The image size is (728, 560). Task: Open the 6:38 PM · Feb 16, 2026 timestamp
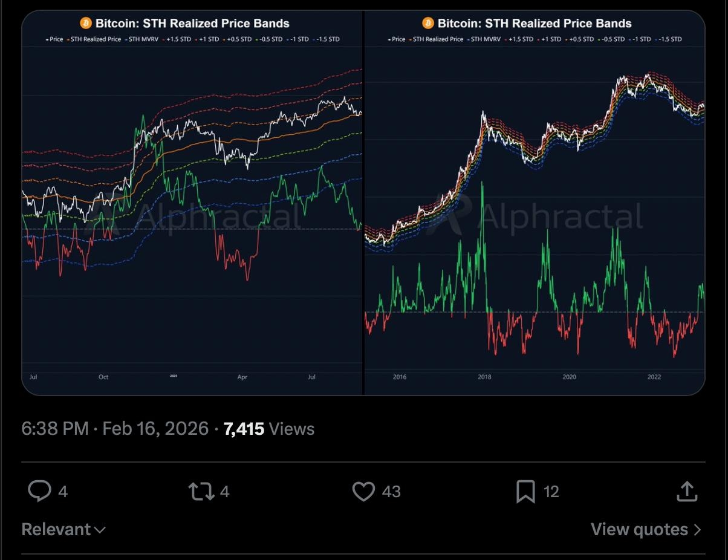[x=115, y=429]
